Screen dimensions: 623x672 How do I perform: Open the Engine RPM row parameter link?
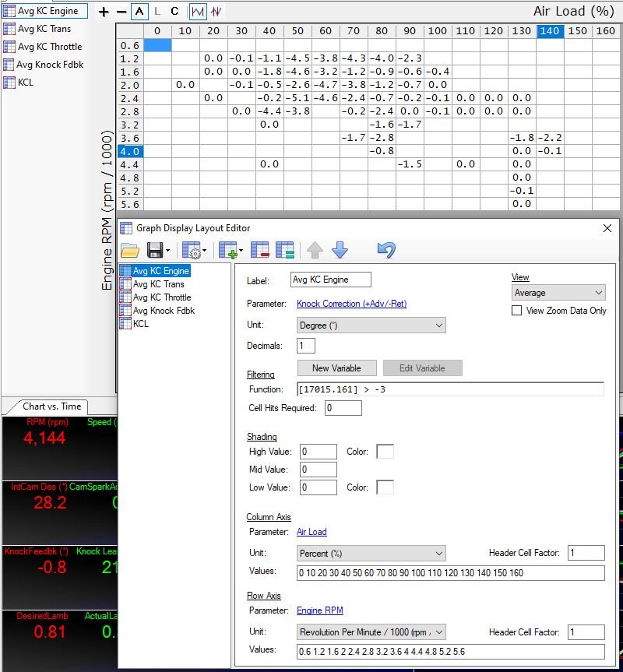[320, 610]
